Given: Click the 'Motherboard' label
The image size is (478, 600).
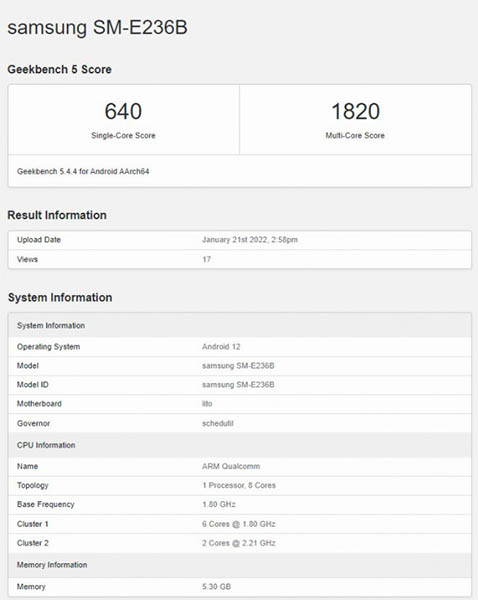Looking at the screenshot, I should coord(39,404).
